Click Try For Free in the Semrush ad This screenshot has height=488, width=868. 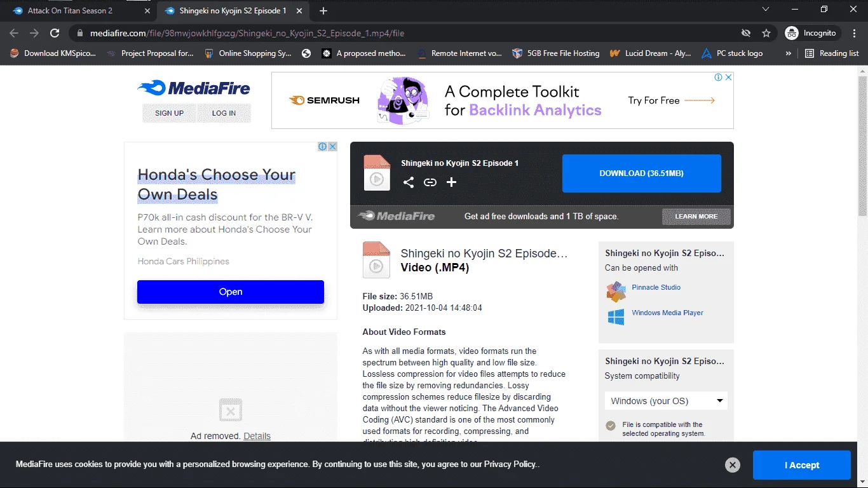[671, 100]
